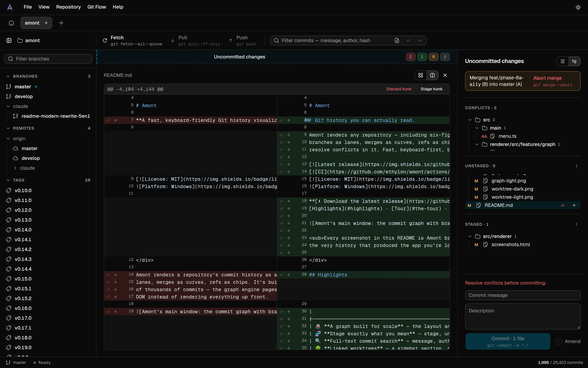Open staged file screenshots.html

(x=511, y=245)
